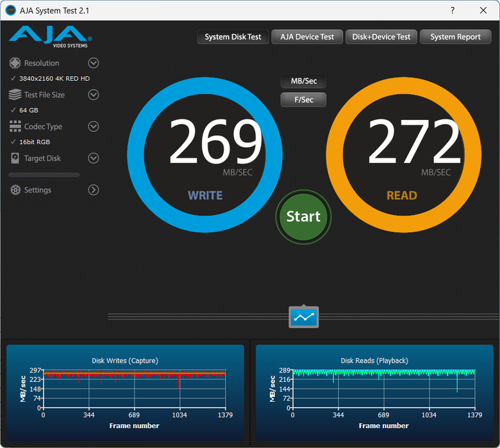
Task: Click the Disk Writes (Capture) graph
Action: [125, 393]
